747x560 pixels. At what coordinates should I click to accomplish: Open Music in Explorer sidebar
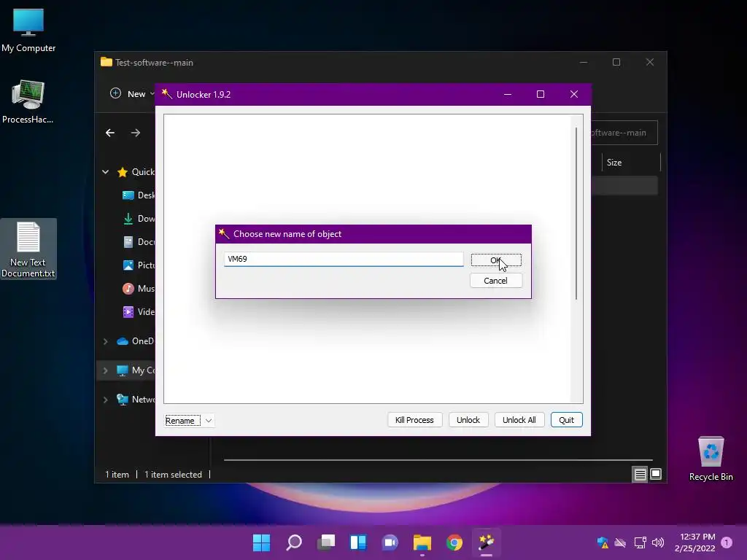click(139, 289)
